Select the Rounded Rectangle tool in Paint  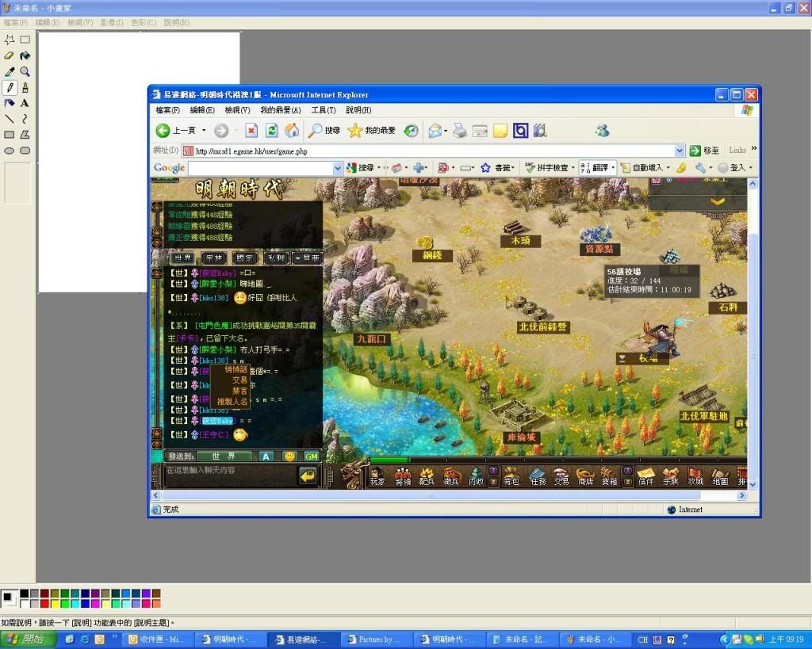25,151
